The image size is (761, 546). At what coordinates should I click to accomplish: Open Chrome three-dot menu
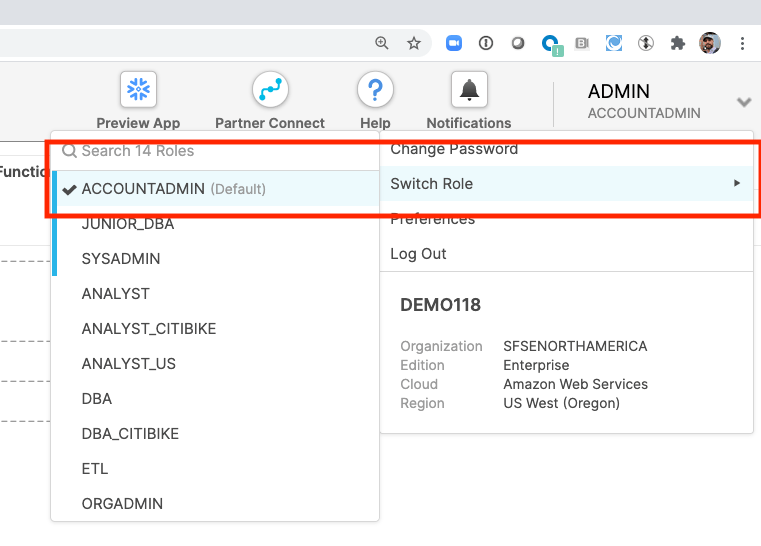(x=742, y=43)
